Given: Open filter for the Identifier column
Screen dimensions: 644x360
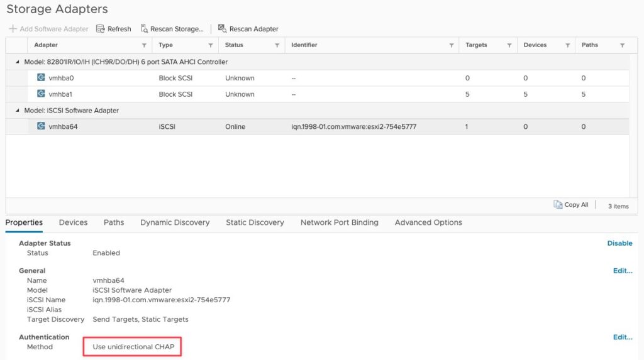Looking at the screenshot, I should coord(452,45).
